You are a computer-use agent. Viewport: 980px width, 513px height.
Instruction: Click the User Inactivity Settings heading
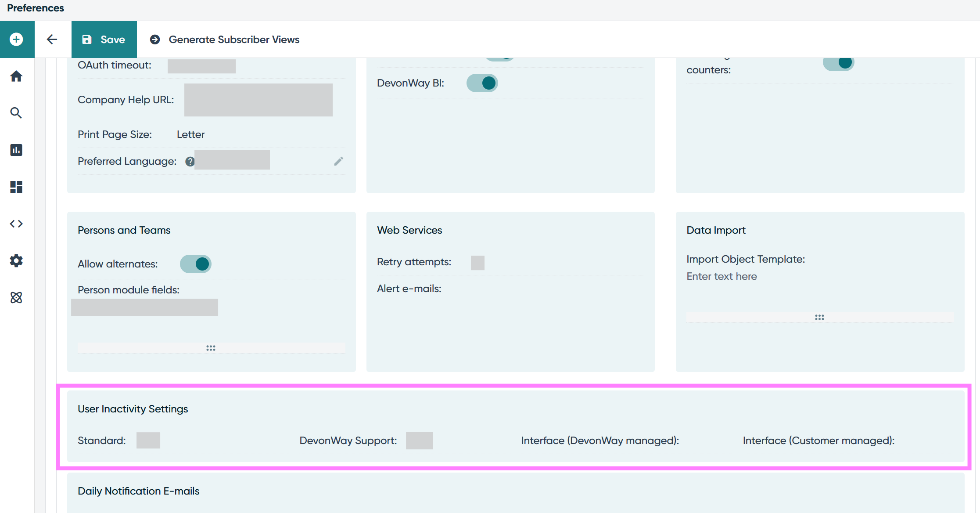coord(133,409)
